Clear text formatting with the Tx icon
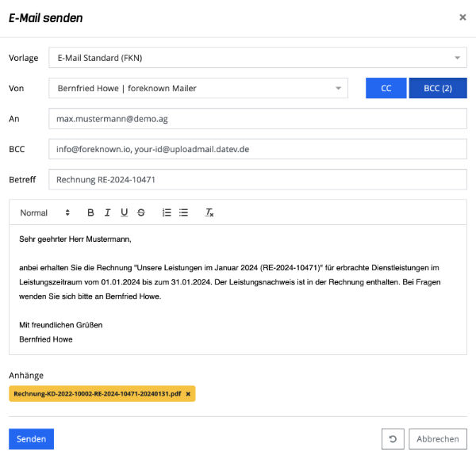The height and width of the screenshot is (459, 476). coord(209,212)
